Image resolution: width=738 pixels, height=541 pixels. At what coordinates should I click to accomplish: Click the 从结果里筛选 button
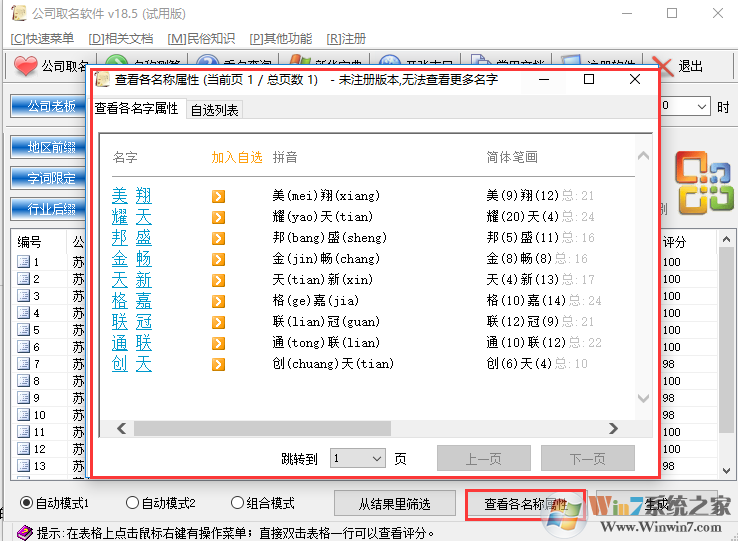click(395, 504)
